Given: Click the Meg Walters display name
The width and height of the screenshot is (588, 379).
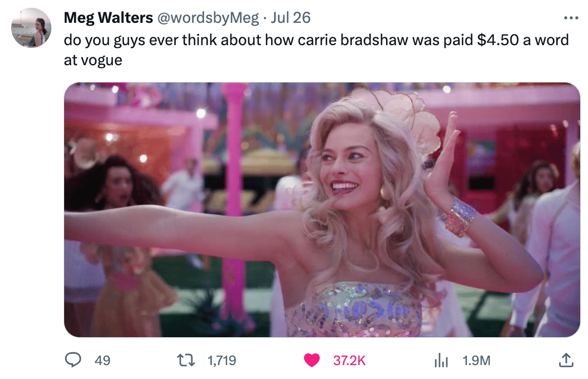Looking at the screenshot, I should click(x=108, y=18).
